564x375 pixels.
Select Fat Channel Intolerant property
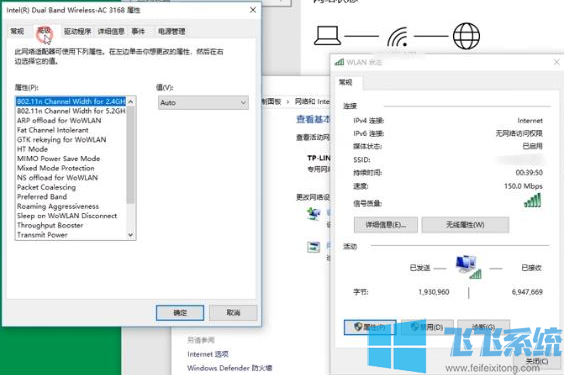(53, 130)
